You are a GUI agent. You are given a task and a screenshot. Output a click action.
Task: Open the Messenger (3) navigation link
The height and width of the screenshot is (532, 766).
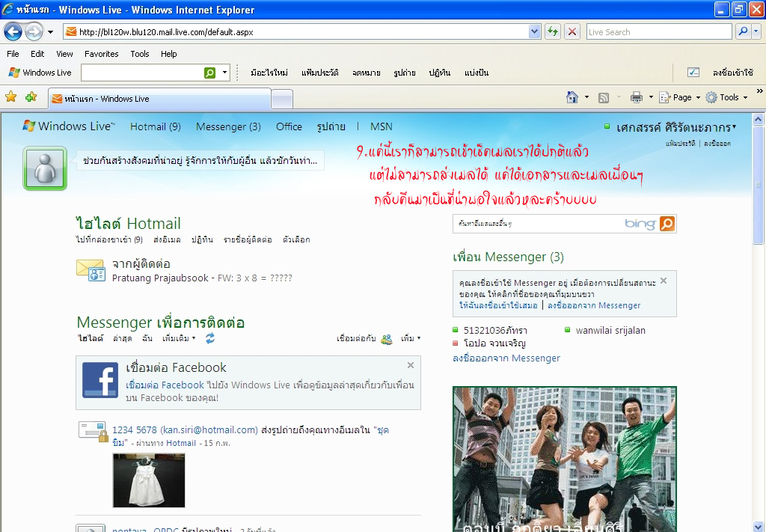[x=228, y=126]
